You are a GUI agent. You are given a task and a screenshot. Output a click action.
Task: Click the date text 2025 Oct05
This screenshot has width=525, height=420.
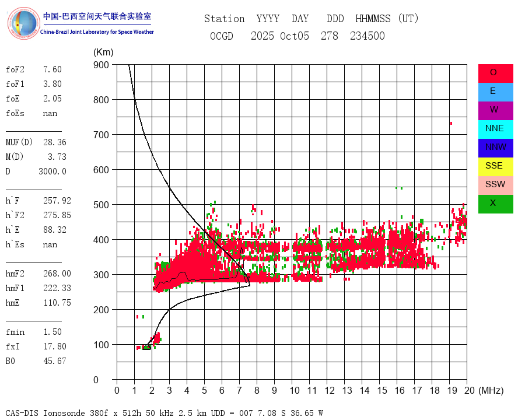click(280, 36)
